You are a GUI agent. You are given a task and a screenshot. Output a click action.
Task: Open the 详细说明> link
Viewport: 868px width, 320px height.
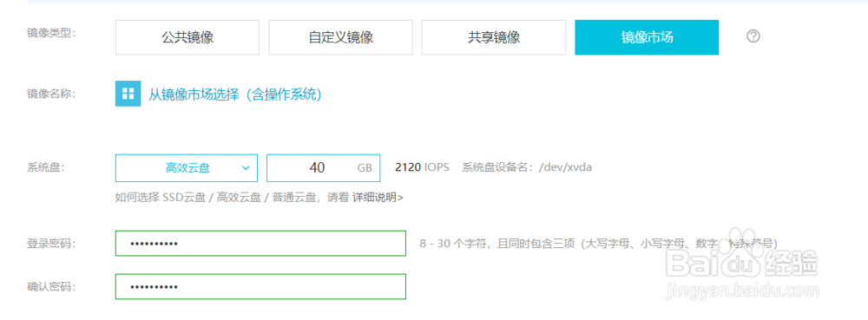[378, 198]
